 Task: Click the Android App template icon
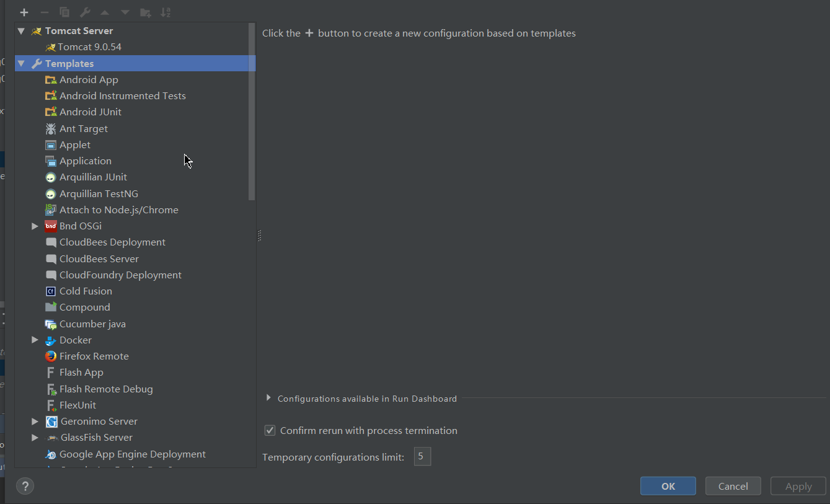[x=51, y=79]
